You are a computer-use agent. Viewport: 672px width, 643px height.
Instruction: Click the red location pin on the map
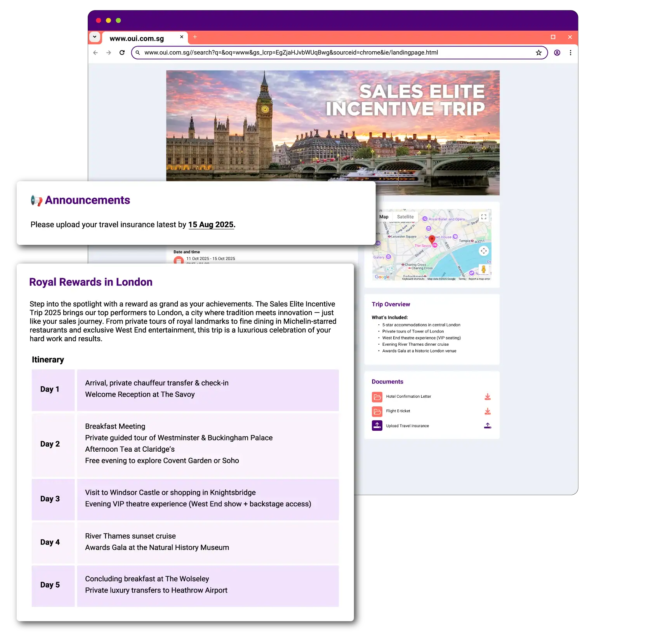432,239
